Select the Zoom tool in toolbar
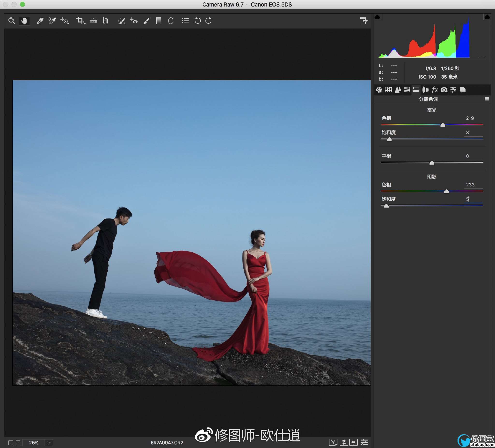Screen dimensions: 495x448 [x=12, y=21]
